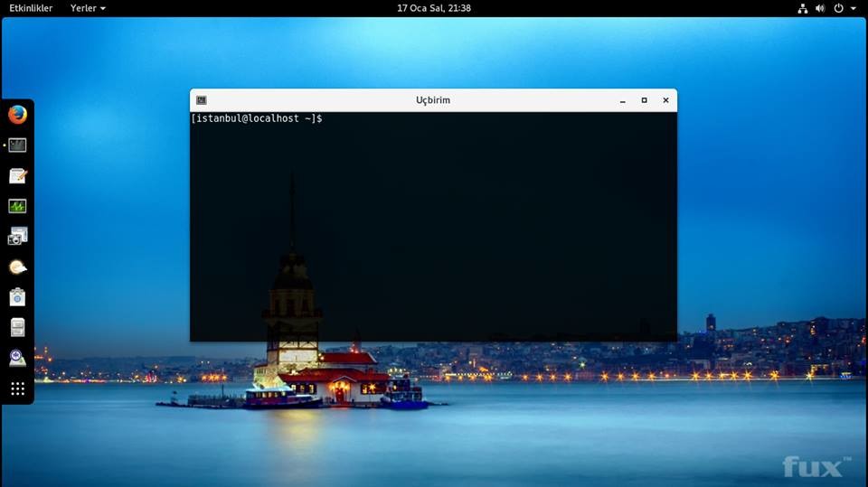Screen dimensions: 868x487
Task: Open the screenshot camera tool in dock
Action: (x=17, y=237)
